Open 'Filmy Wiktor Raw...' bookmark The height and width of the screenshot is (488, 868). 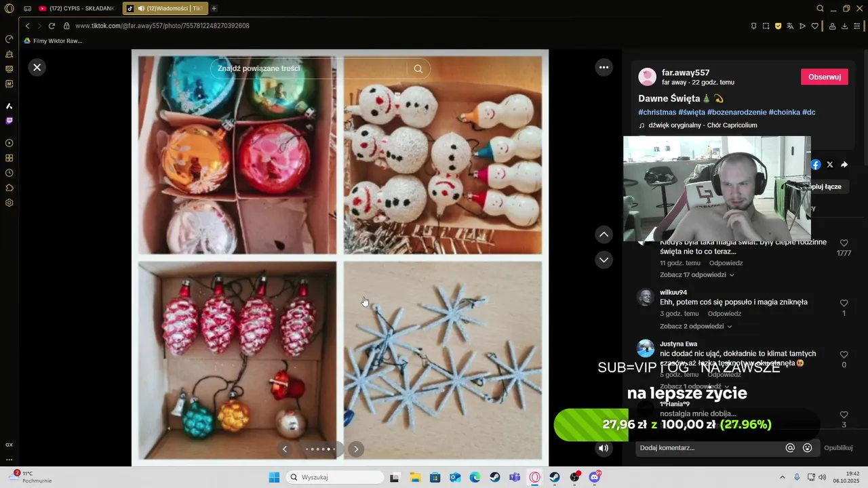click(53, 41)
